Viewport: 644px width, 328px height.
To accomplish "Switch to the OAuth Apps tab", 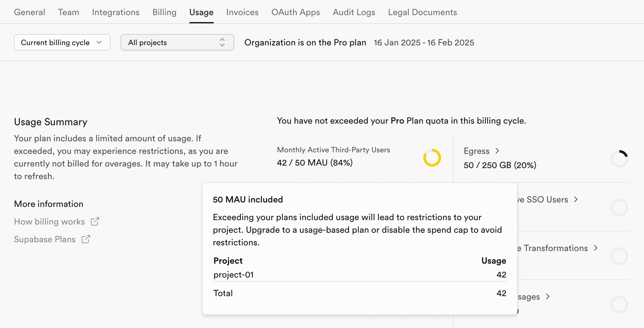I will pos(295,12).
